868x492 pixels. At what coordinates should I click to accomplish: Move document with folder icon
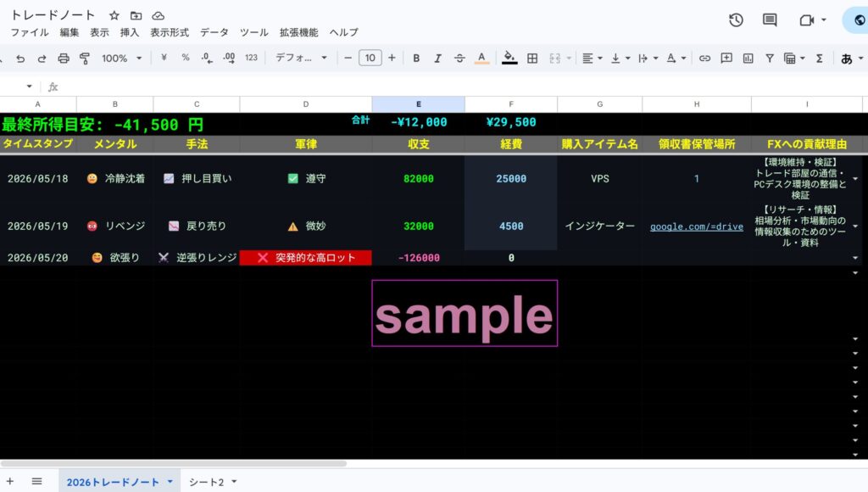[136, 15]
